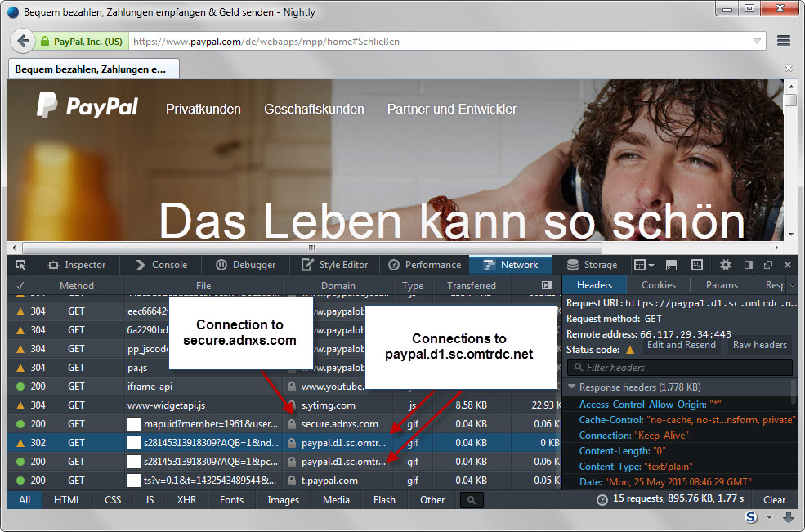Click Raw headers button
805x532 pixels.
[x=759, y=345]
